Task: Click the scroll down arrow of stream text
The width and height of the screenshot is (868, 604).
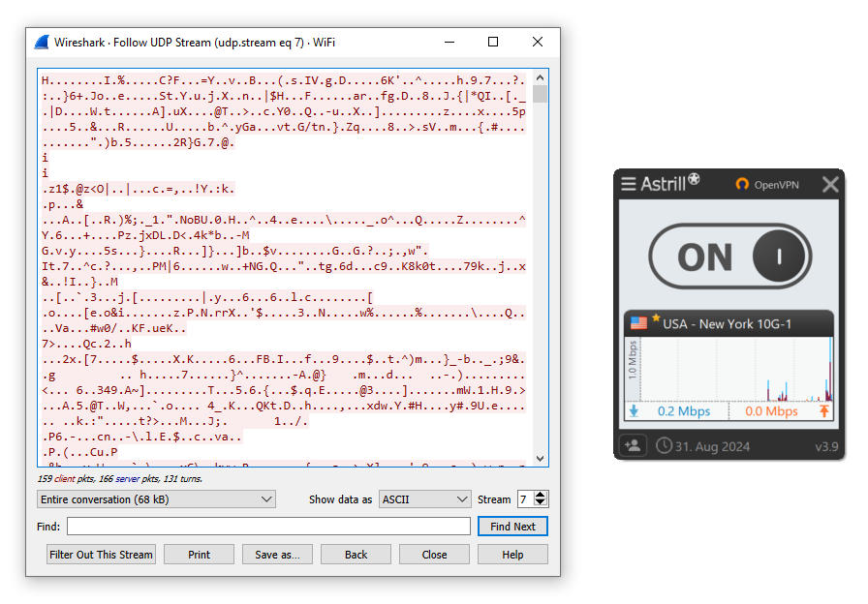Action: coord(541,459)
